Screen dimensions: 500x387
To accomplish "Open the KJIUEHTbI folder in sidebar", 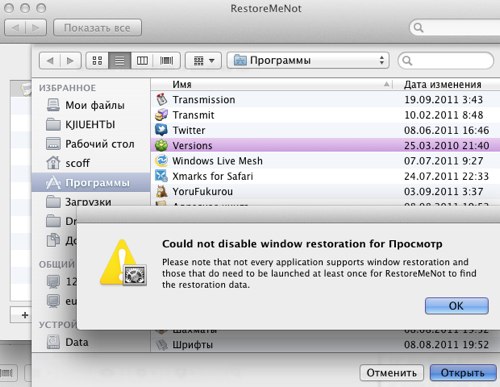I will pos(91,124).
